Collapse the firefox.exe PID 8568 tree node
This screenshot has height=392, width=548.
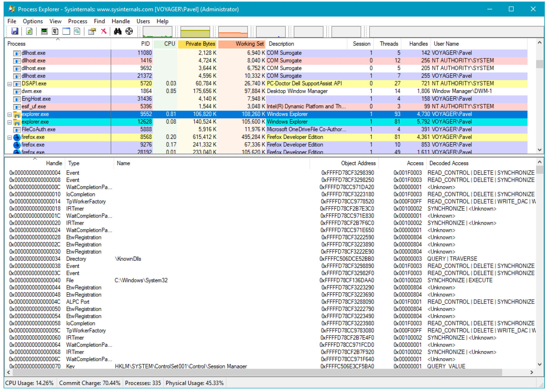pos(10,138)
